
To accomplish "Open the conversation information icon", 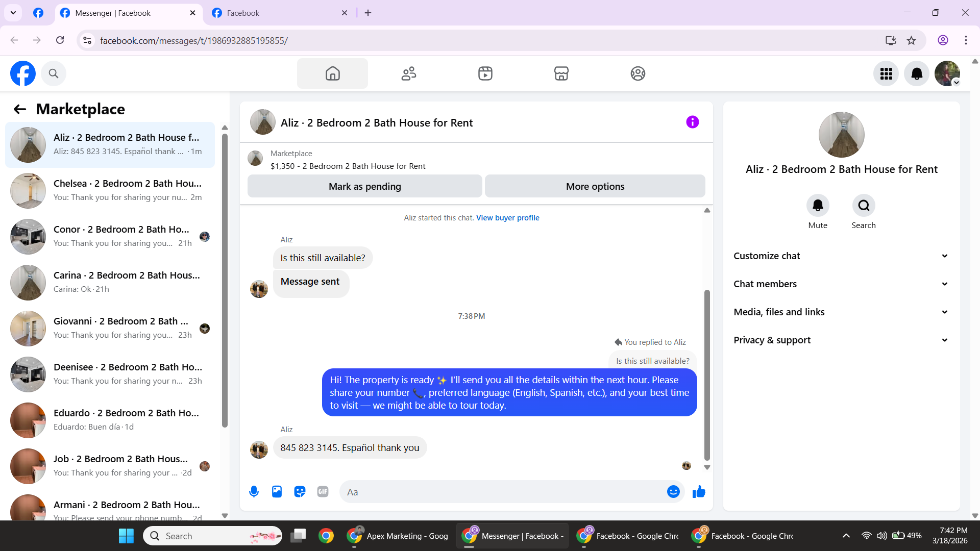I will click(692, 122).
